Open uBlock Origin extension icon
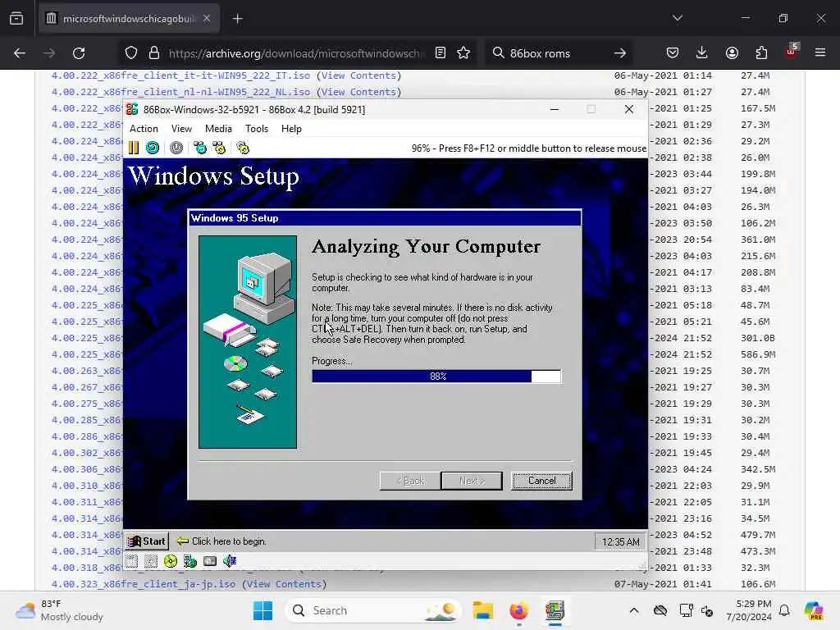 [792, 52]
